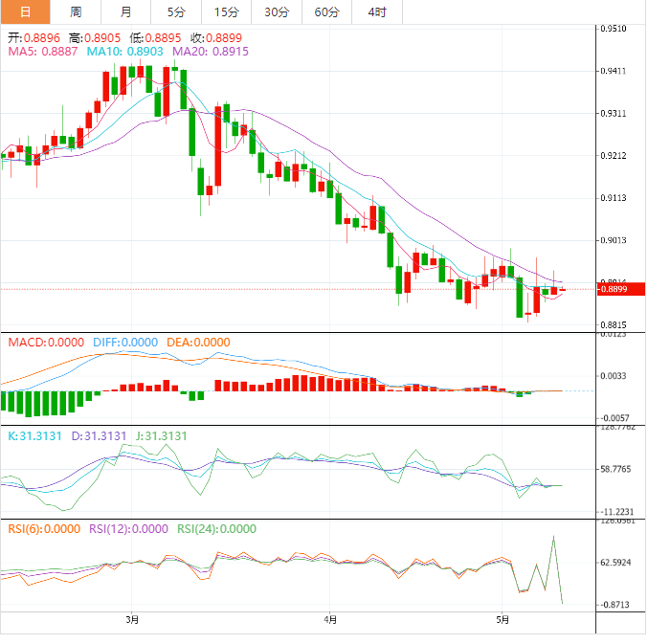Click the 5月 marker on time axis
Image resolution: width=648 pixels, height=644 pixels.
point(503,619)
